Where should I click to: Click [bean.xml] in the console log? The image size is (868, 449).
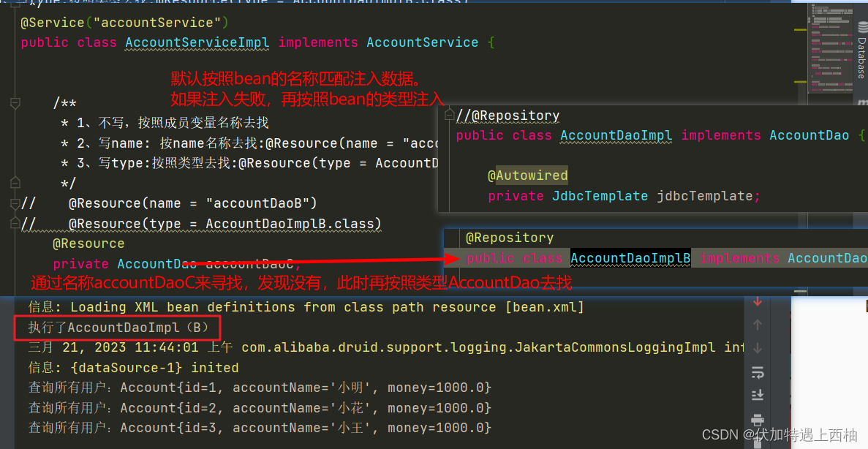tap(545, 307)
